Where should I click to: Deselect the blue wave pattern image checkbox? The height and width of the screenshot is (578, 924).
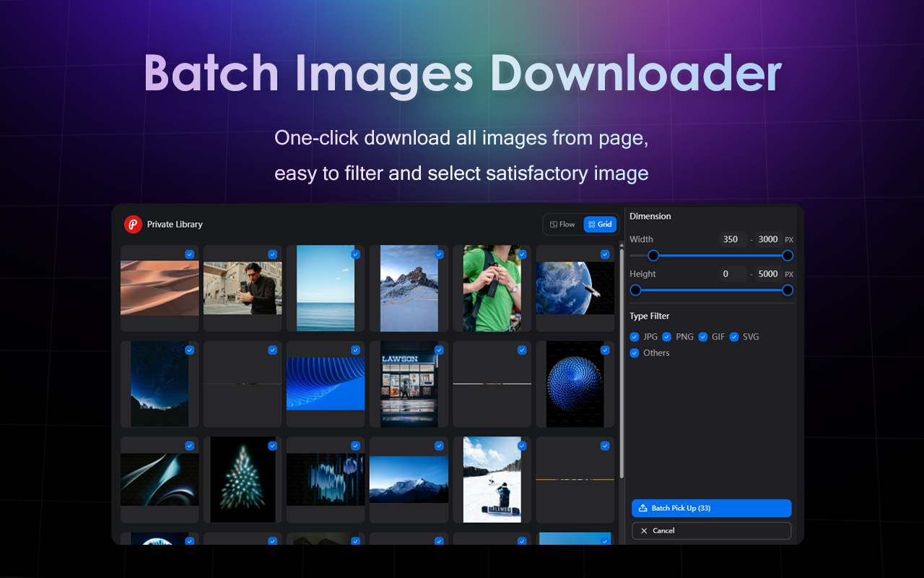pos(355,350)
